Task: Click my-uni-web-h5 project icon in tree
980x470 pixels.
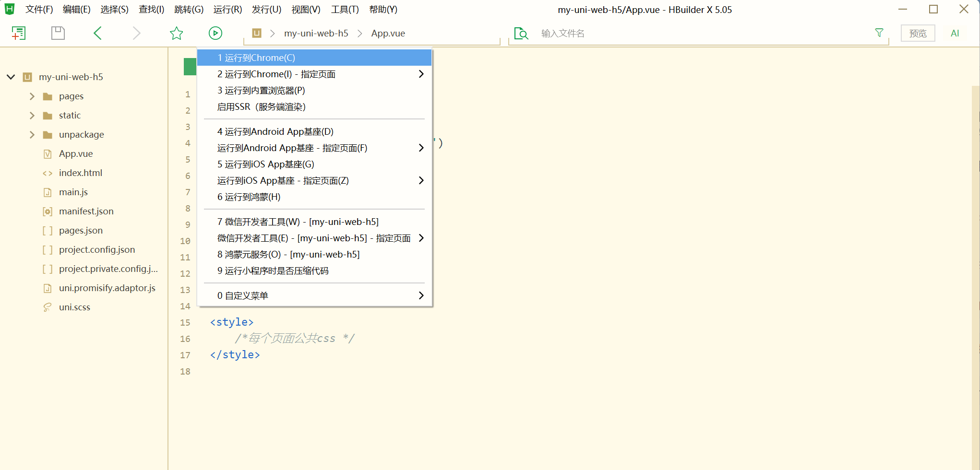Action: 27,77
